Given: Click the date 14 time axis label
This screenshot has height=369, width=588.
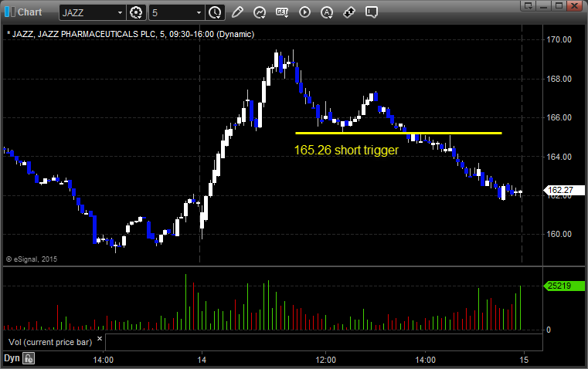Looking at the screenshot, I should [202, 360].
